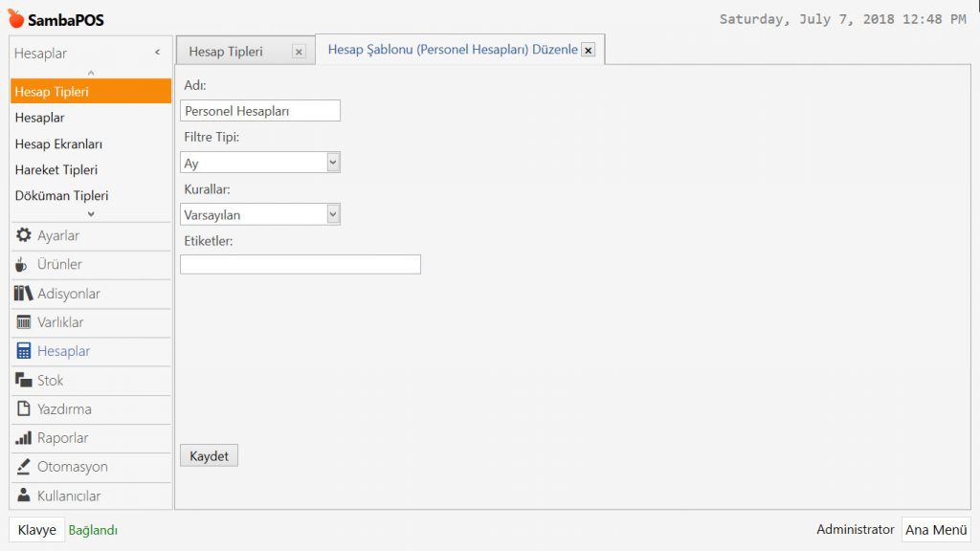Screen dimensions: 980x551
Task: Close the Hesap Şablonu Düzenle tab
Action: [588, 50]
